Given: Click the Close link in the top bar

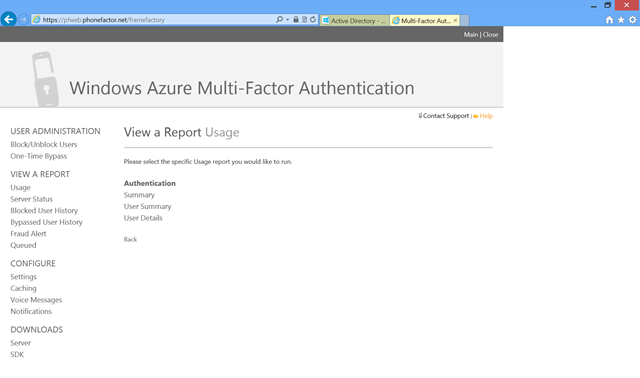Looking at the screenshot, I should coord(490,35).
